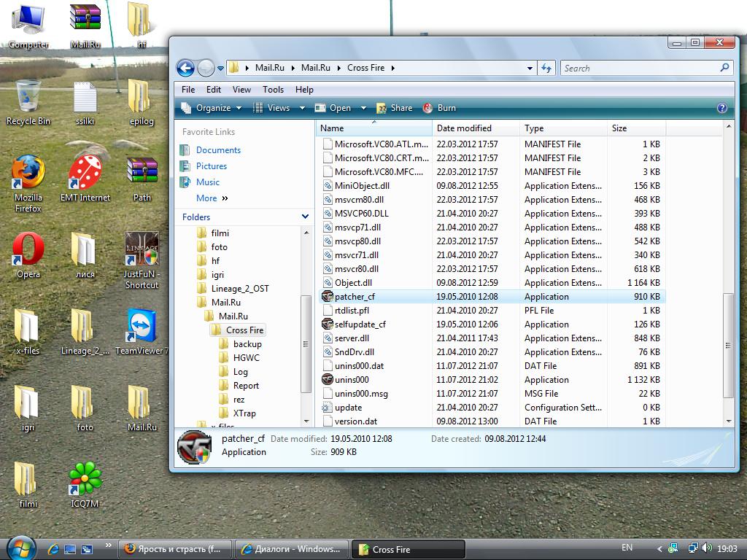Sort by the Date modified column header
This screenshot has height=560, width=747.
(x=476, y=128)
